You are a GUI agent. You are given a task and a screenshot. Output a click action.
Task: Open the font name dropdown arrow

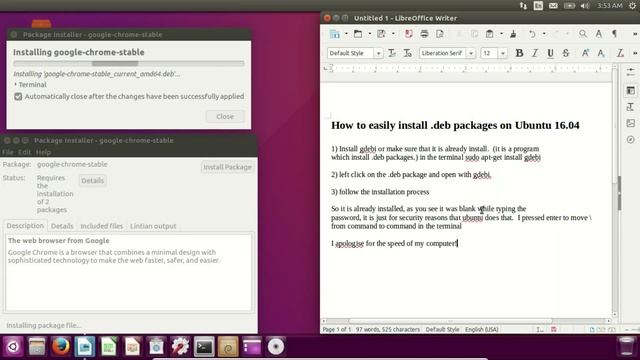click(x=471, y=53)
